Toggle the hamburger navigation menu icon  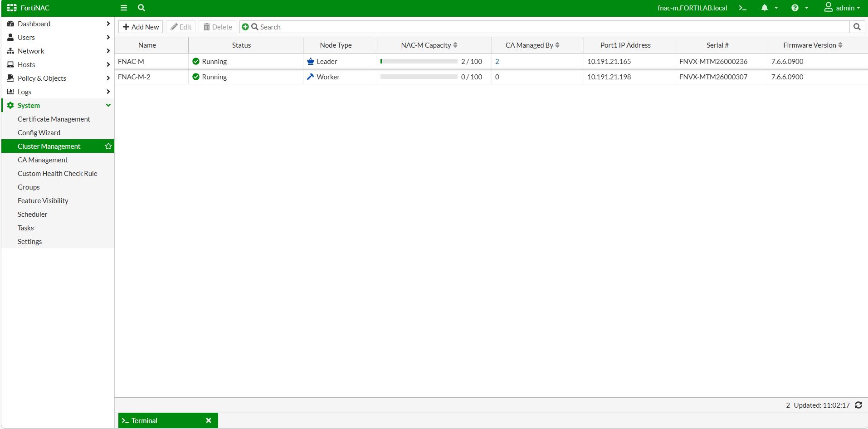[x=124, y=8]
